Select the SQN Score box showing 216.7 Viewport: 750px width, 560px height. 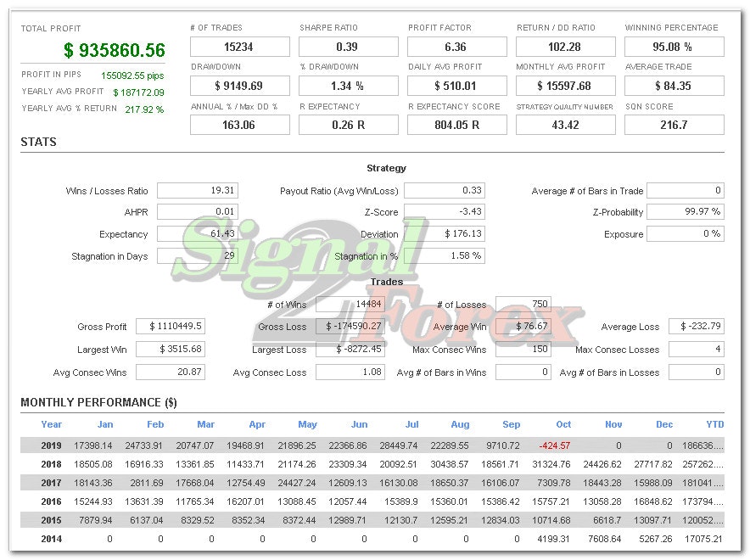pyautogui.click(x=674, y=125)
